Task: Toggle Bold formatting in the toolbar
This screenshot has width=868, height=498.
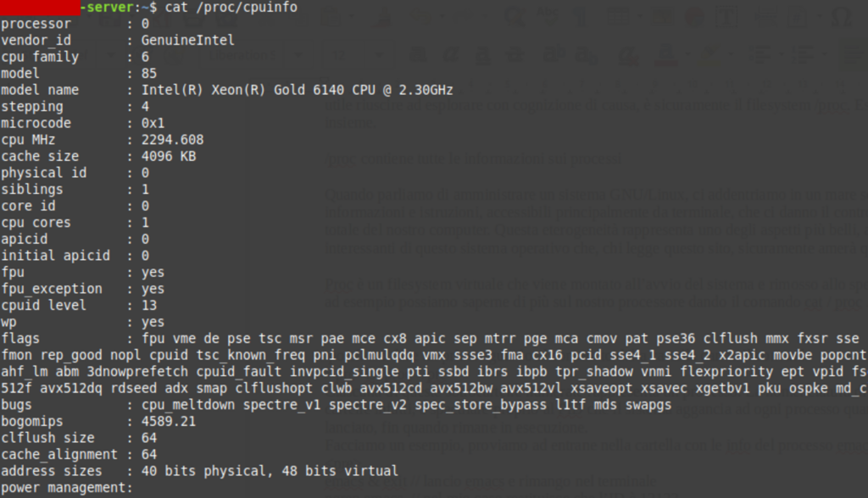Action: click(x=420, y=56)
